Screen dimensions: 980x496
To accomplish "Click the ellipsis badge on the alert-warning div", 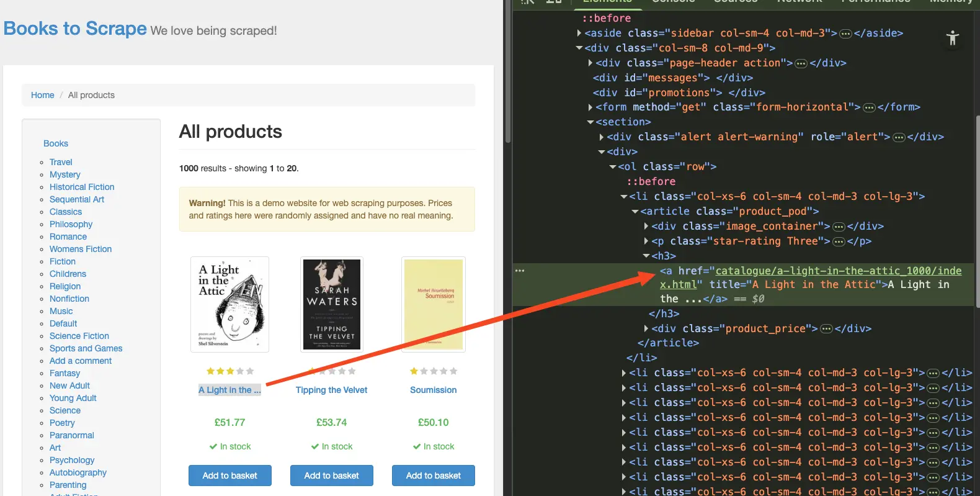I will pyautogui.click(x=899, y=137).
